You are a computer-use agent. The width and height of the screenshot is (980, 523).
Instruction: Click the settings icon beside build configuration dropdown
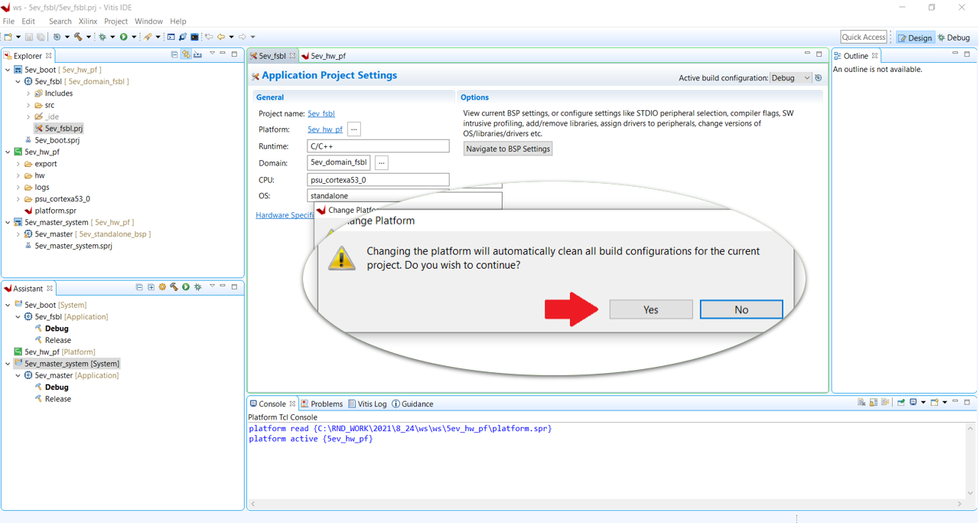819,78
